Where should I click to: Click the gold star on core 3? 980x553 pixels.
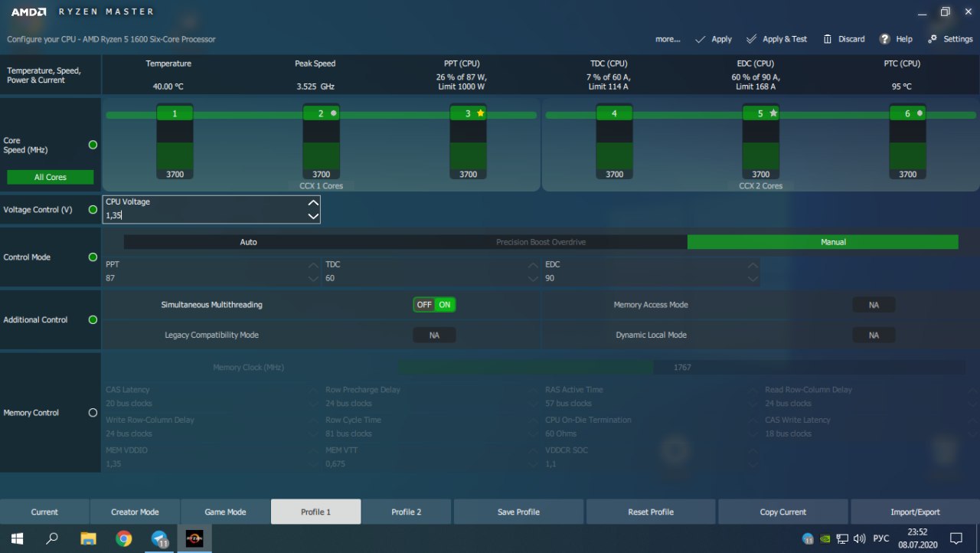[481, 113]
